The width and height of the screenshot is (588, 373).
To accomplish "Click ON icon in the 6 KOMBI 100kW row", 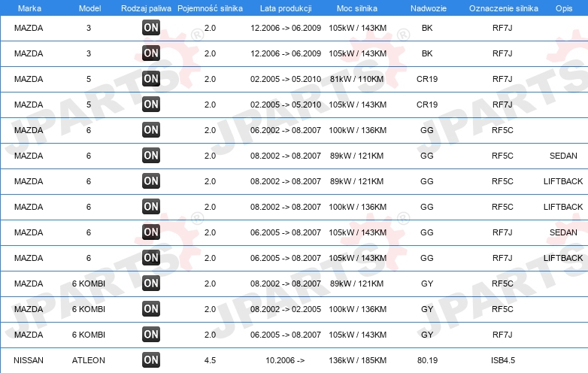I will pyautogui.click(x=151, y=309).
